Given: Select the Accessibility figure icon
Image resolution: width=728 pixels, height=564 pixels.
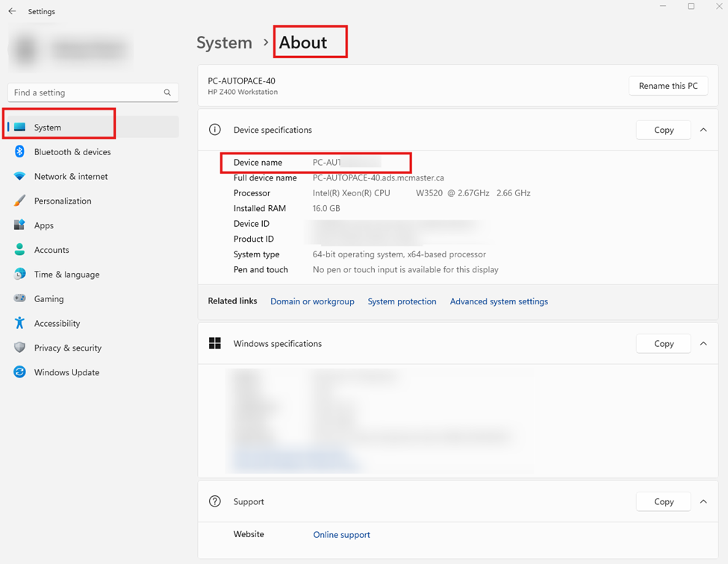Looking at the screenshot, I should point(20,324).
